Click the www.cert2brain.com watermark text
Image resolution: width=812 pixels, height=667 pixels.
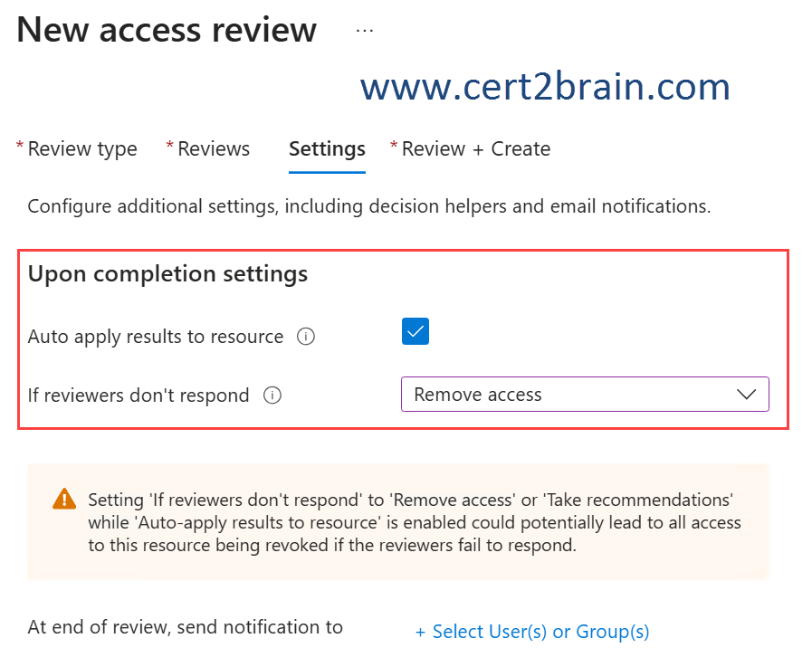[545, 87]
